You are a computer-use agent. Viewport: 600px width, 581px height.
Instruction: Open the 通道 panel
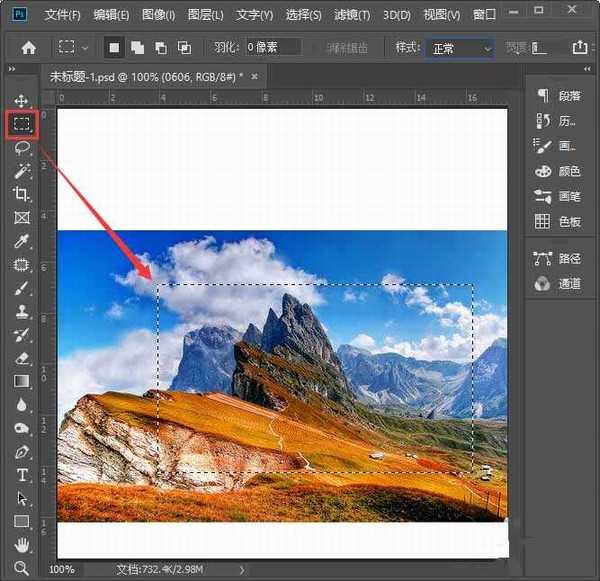pos(560,283)
